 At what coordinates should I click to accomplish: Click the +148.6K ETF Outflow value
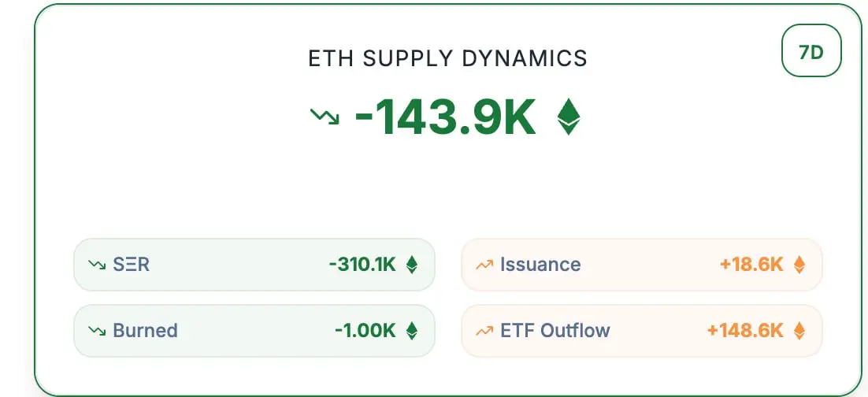(745, 331)
